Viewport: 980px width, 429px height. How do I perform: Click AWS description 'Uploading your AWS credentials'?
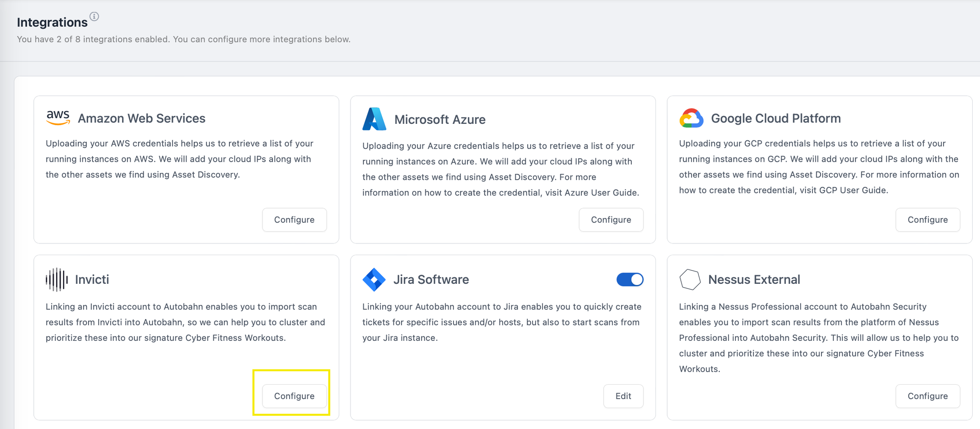tap(112, 143)
